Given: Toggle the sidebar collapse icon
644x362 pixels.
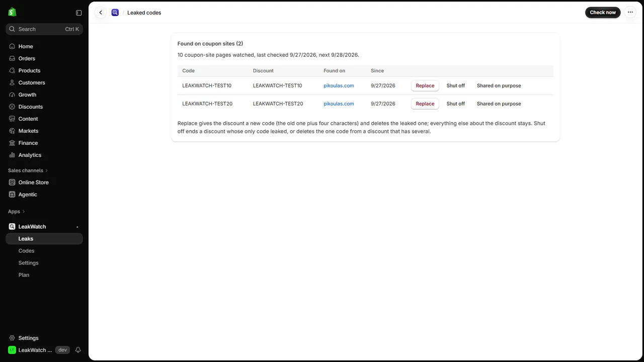Looking at the screenshot, I should (78, 13).
